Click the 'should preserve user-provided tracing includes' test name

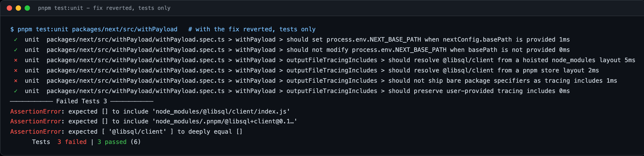coord(472,91)
